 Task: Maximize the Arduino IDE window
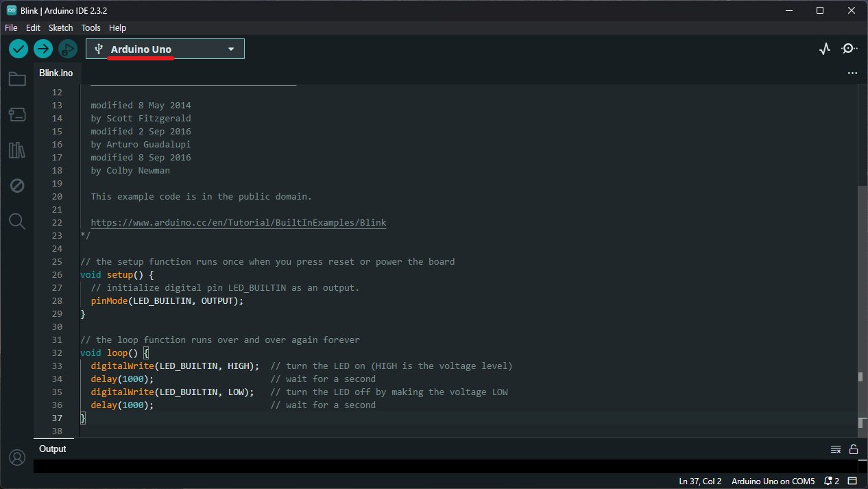click(820, 10)
